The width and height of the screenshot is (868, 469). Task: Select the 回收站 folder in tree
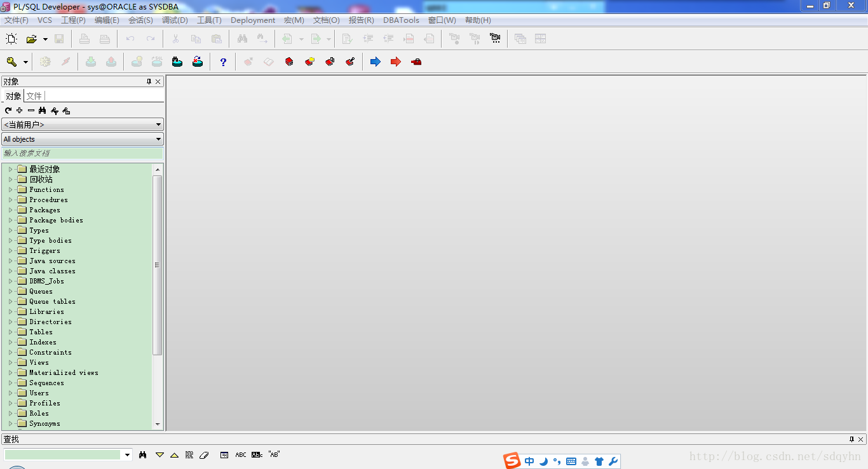coord(41,179)
